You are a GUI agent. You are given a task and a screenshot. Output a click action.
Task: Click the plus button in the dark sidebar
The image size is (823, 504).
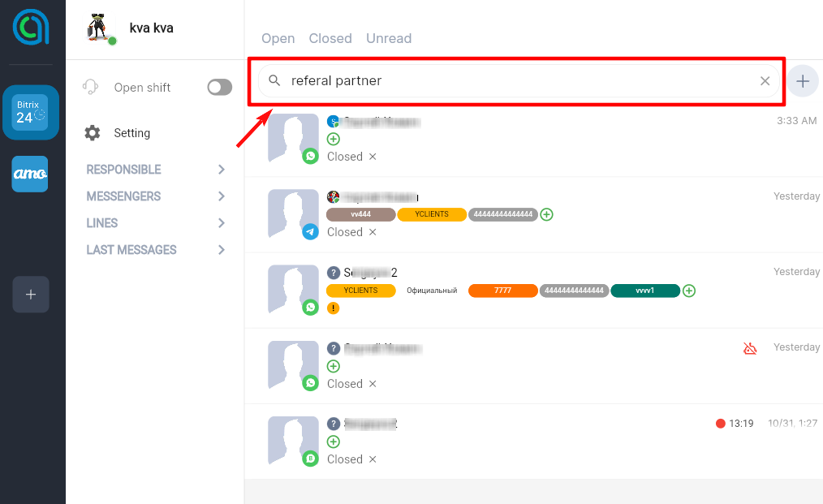(x=31, y=295)
